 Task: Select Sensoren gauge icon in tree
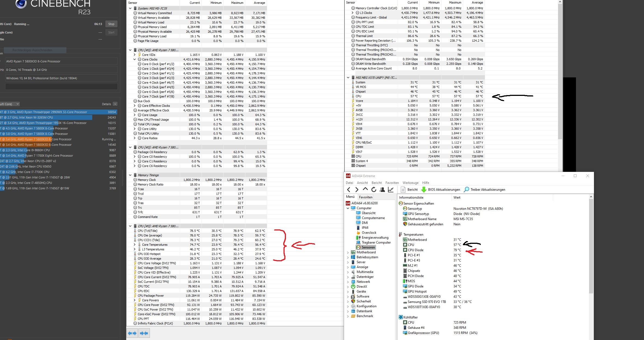tap(358, 247)
